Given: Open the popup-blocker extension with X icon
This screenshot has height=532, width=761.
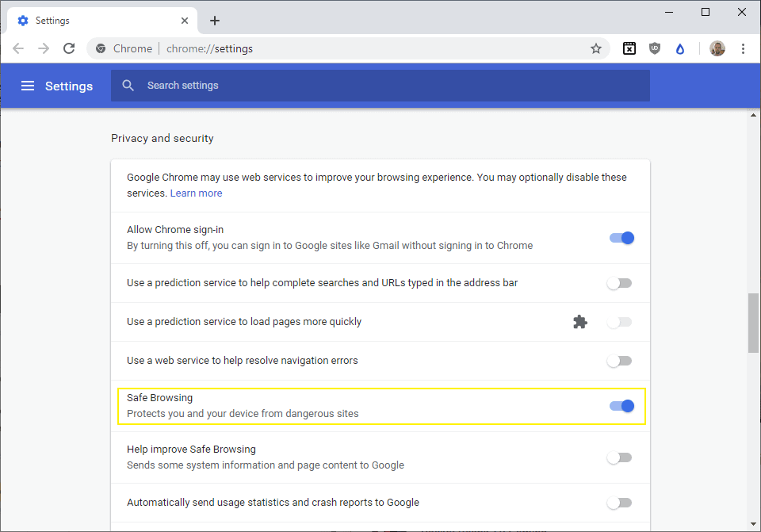Looking at the screenshot, I should tap(629, 48).
